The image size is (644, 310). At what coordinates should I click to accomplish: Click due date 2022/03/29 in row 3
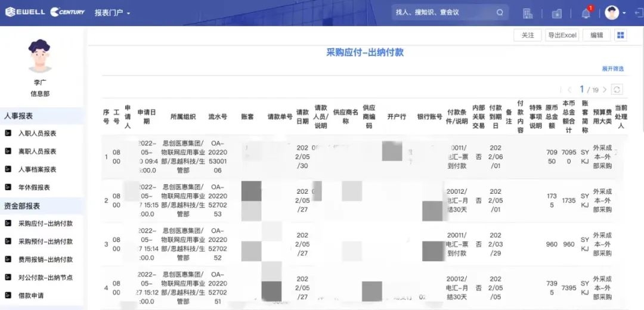tap(496, 244)
